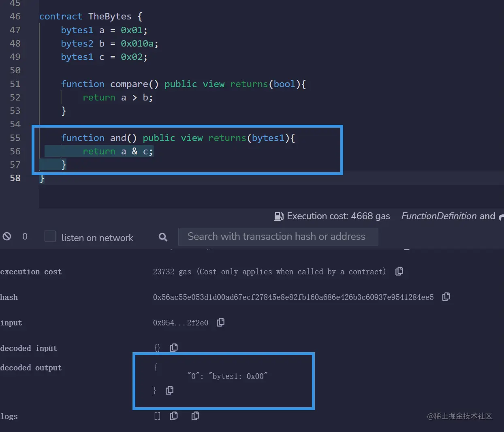Click the hash value 0x56ac55e0...

[293, 297]
